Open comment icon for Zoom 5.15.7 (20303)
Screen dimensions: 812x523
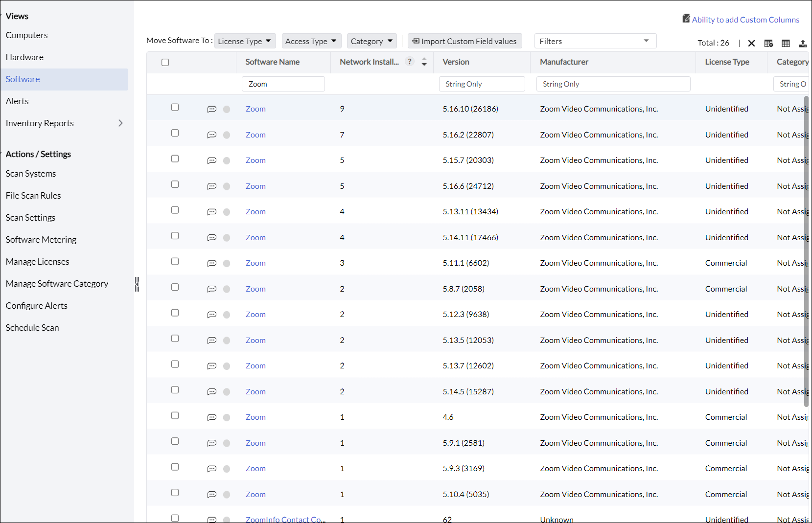click(211, 160)
